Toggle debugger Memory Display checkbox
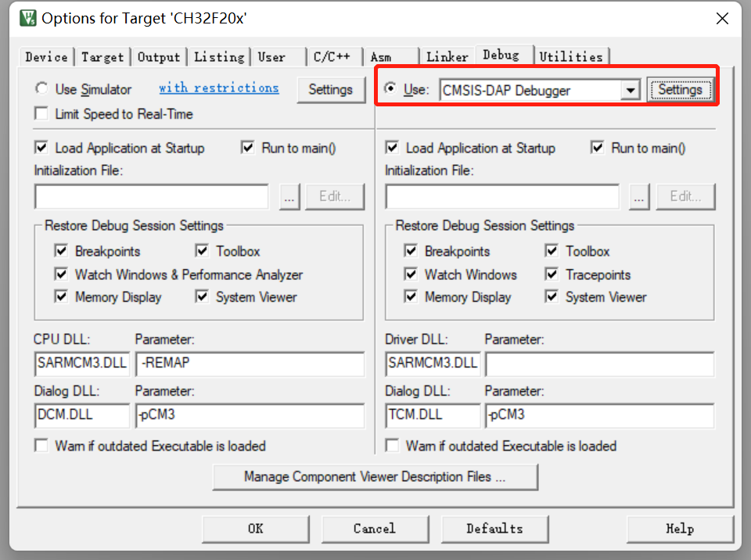751x560 pixels. (x=411, y=296)
